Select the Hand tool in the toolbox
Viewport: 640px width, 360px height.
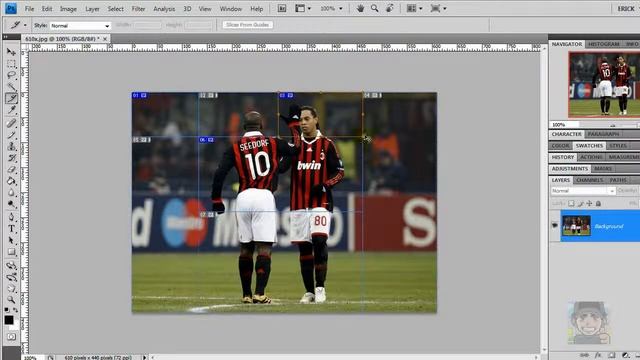[x=11, y=288]
